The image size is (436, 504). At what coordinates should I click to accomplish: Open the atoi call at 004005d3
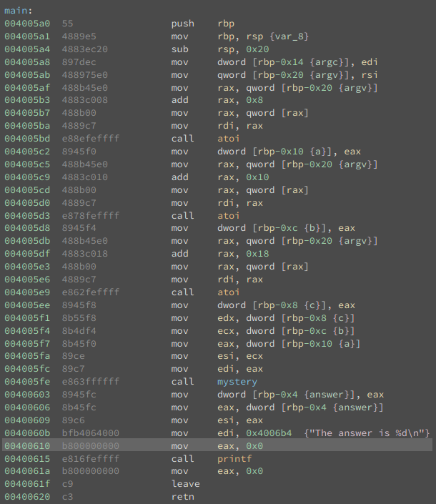click(x=229, y=216)
